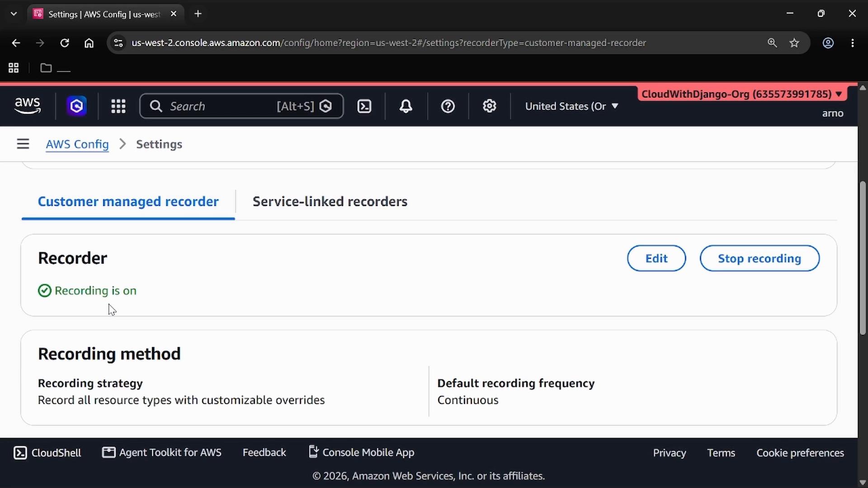Click the 'Recording is on' status text
The height and width of the screenshot is (488, 868).
[x=95, y=291]
